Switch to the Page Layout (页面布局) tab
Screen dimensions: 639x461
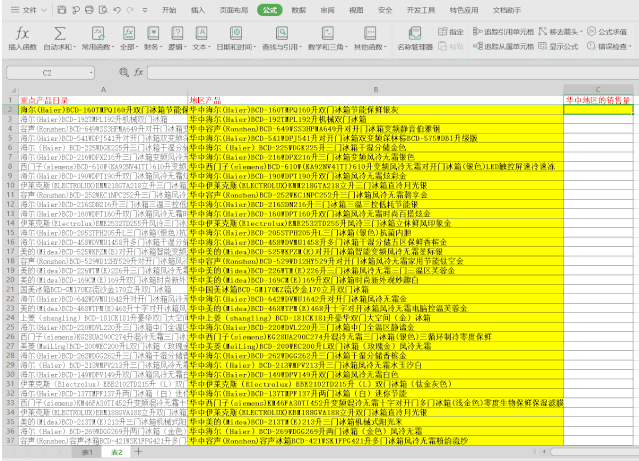pos(234,10)
